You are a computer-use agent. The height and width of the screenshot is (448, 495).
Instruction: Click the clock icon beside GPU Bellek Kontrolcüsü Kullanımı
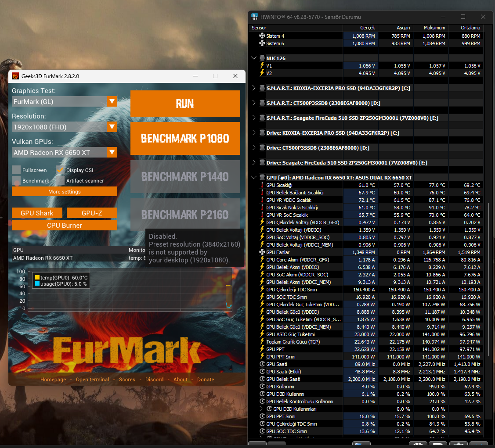click(262, 401)
